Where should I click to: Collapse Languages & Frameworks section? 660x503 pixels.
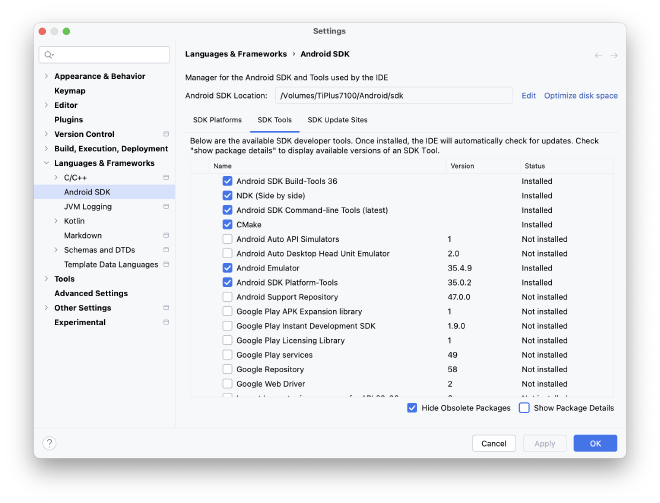46,163
